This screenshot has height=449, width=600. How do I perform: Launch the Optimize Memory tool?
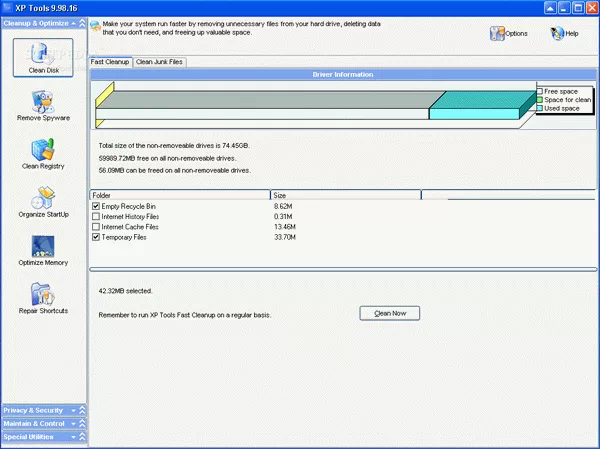(x=43, y=251)
